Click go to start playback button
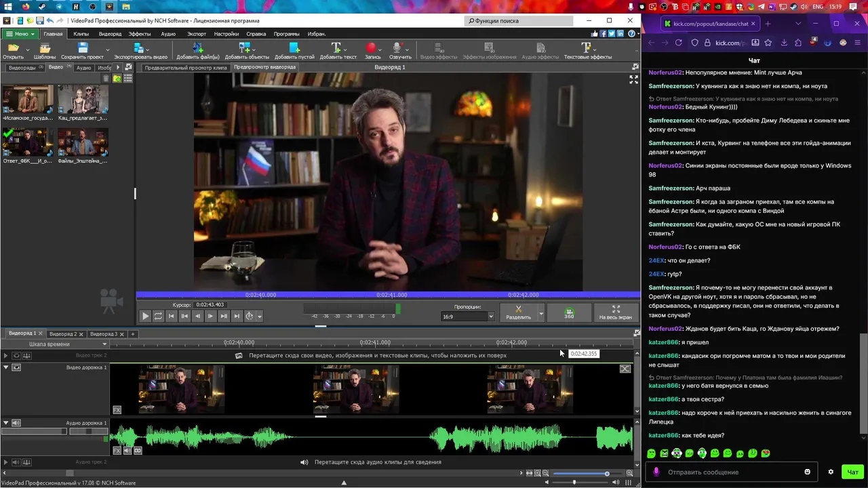Screen dimensions: 868x488 coord(171,316)
